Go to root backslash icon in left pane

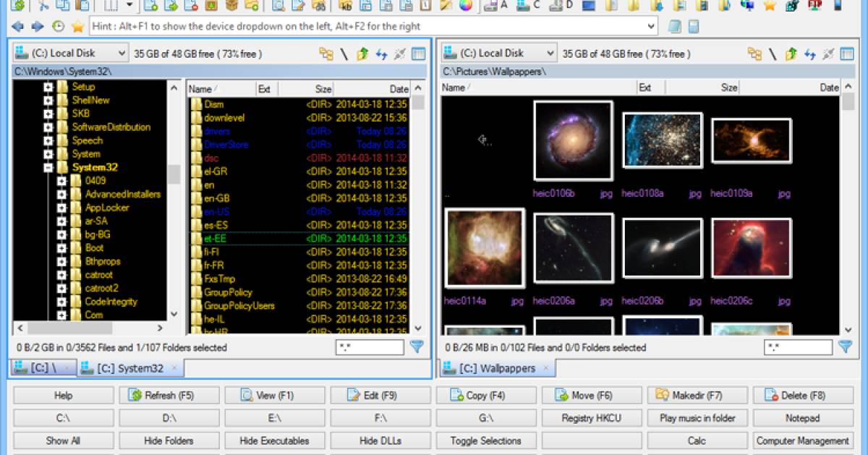point(344,54)
